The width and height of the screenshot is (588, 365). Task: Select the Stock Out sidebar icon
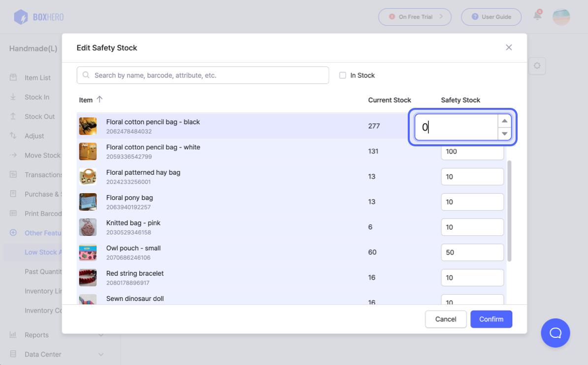(x=13, y=116)
